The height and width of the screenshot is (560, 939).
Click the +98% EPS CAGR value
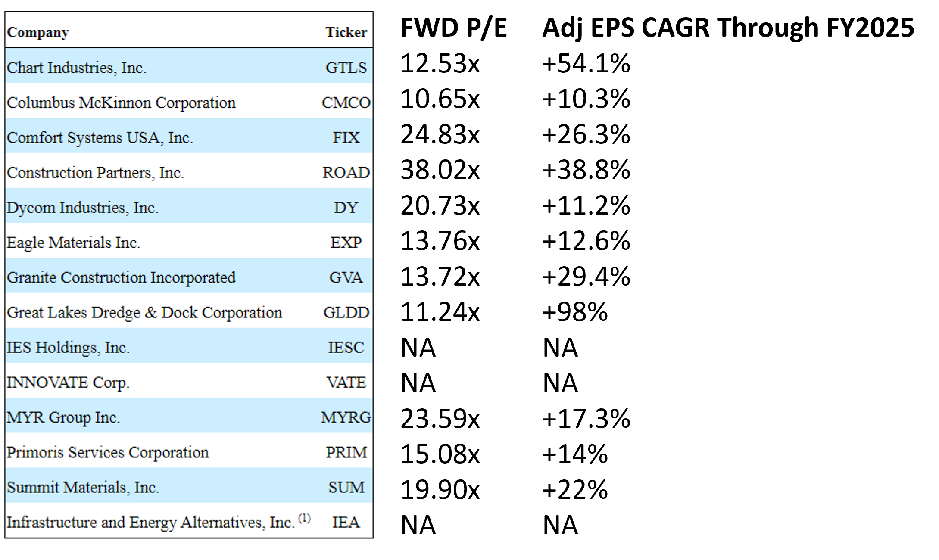pyautogui.click(x=574, y=312)
